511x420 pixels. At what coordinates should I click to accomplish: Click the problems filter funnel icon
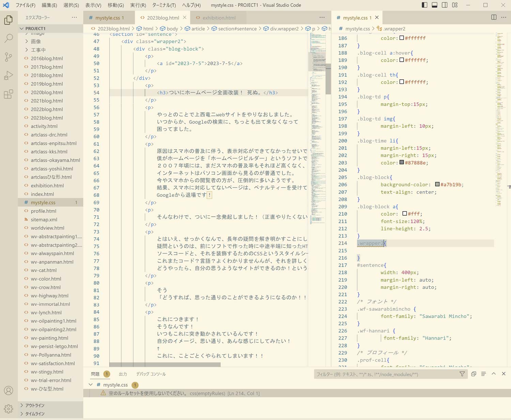pos(462,374)
